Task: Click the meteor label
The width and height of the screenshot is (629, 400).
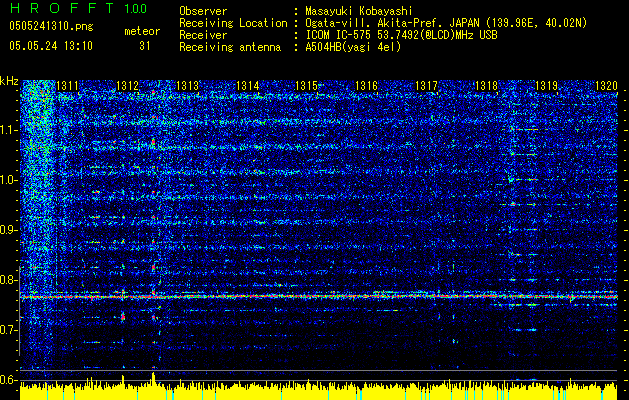Action: 142,31
